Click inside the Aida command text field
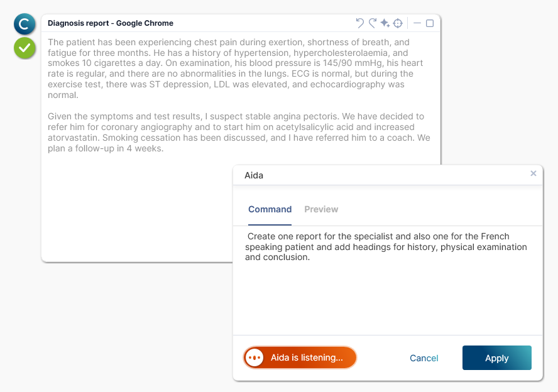The height and width of the screenshot is (392, 558). pyautogui.click(x=388, y=280)
